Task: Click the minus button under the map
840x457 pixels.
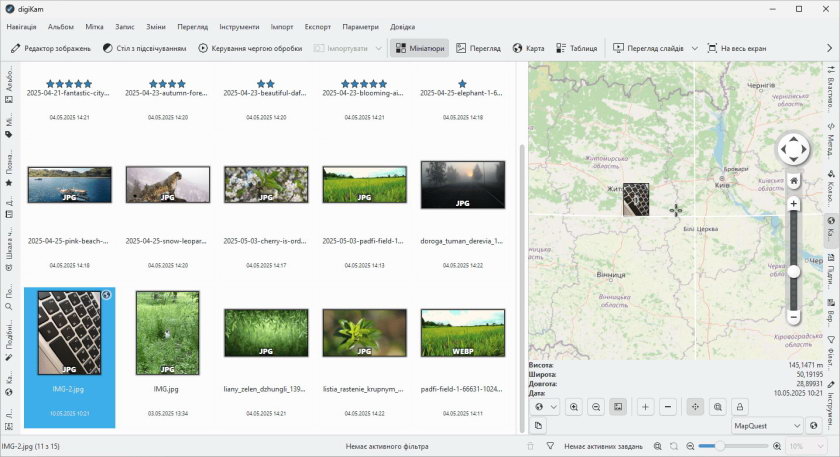Action: tap(668, 407)
